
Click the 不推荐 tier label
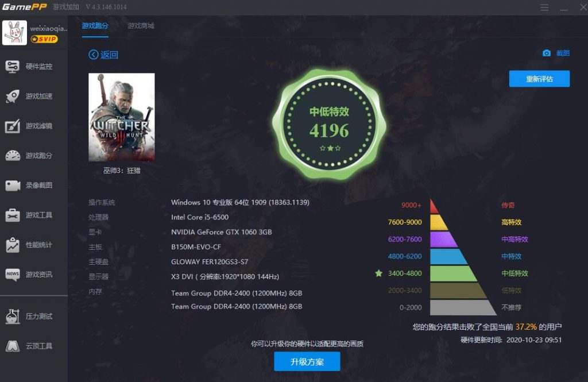[512, 307]
